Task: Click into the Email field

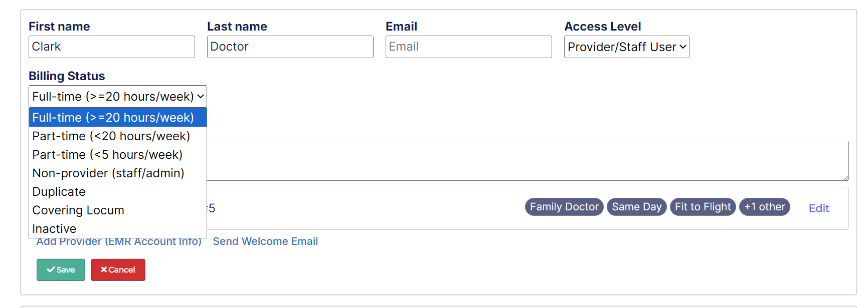Action: point(468,47)
